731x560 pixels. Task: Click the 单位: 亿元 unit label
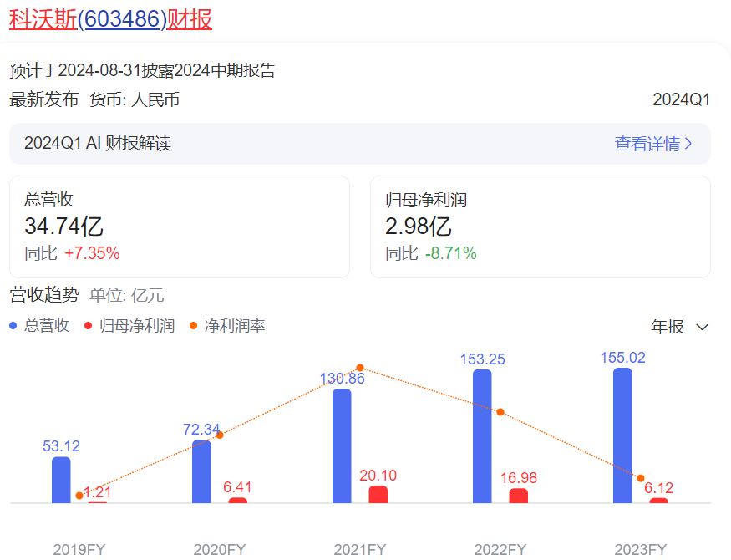[127, 295]
